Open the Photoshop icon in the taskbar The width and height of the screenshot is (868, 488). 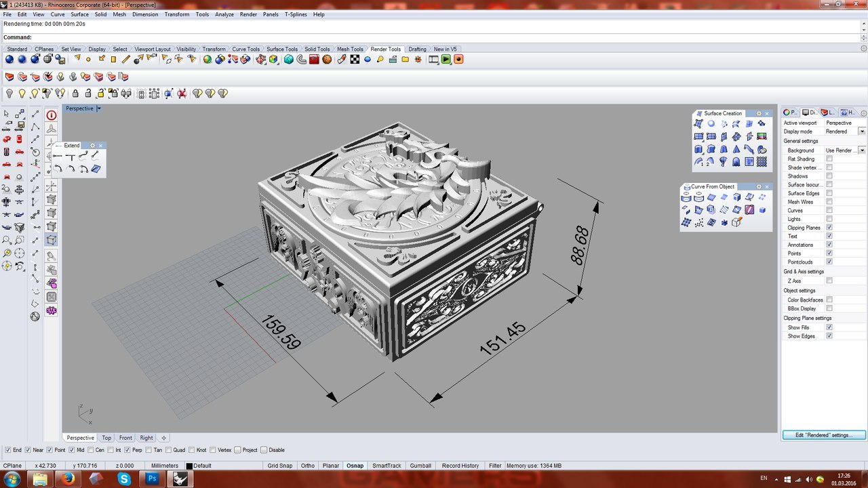tap(151, 479)
